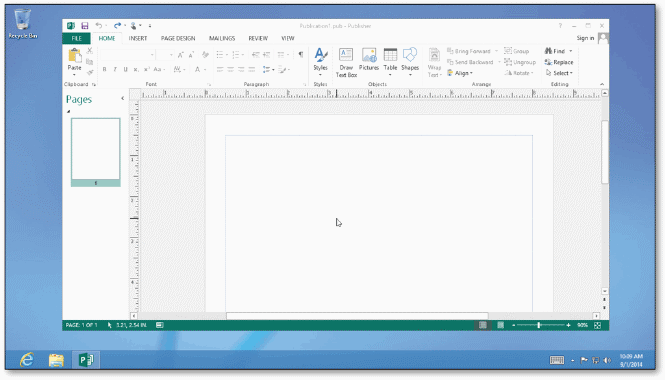Screen dimensions: 665x380
Task: Click the Format Painter brush icon
Action: click(89, 73)
